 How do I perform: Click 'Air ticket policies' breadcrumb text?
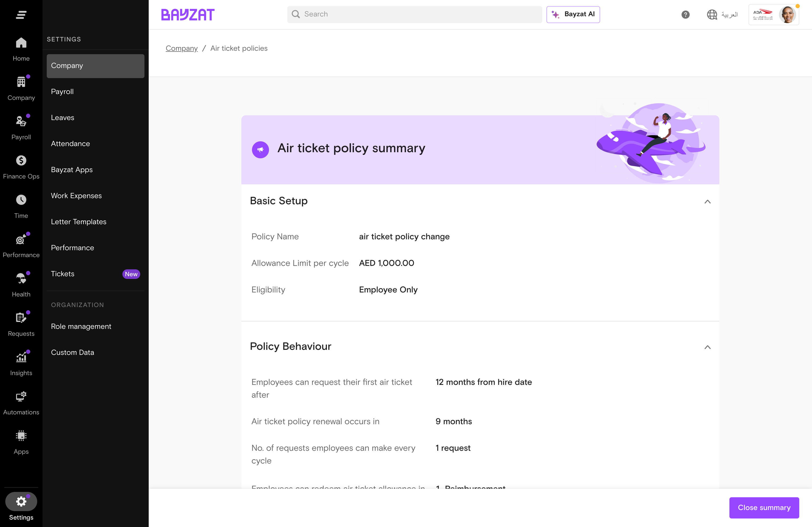pyautogui.click(x=239, y=48)
